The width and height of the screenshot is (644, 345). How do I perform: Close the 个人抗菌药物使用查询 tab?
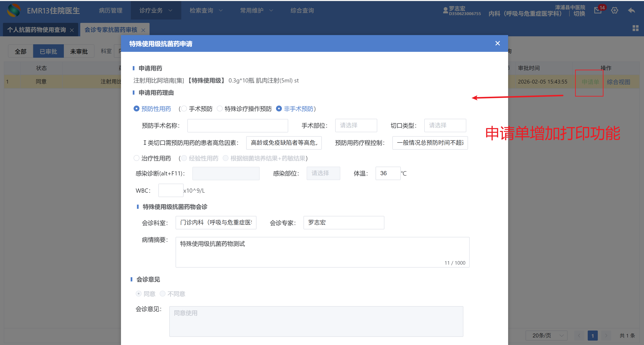coord(72,30)
